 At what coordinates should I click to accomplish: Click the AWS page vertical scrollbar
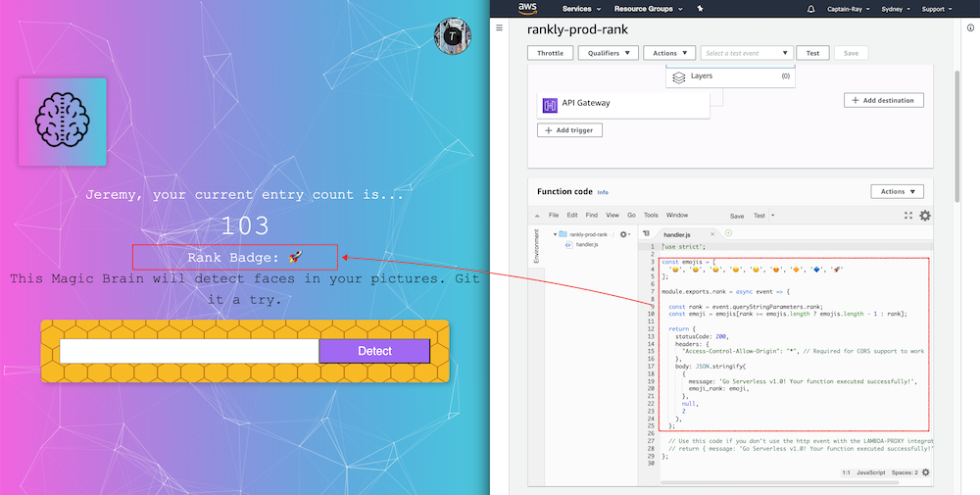[x=956, y=136]
